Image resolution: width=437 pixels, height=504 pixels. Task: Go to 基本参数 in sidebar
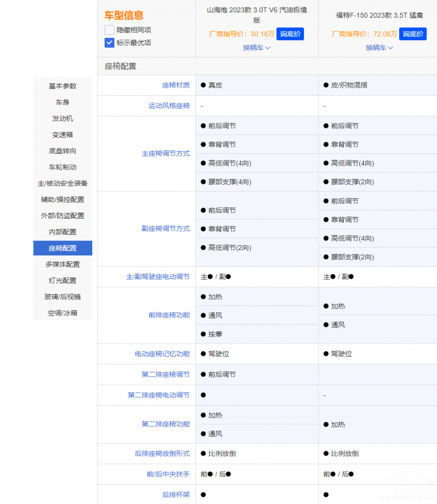coord(63,86)
